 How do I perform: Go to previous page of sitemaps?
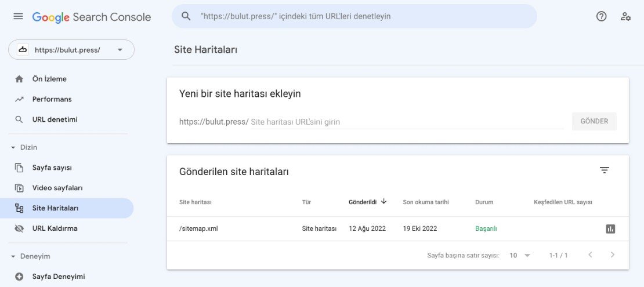[x=590, y=255]
